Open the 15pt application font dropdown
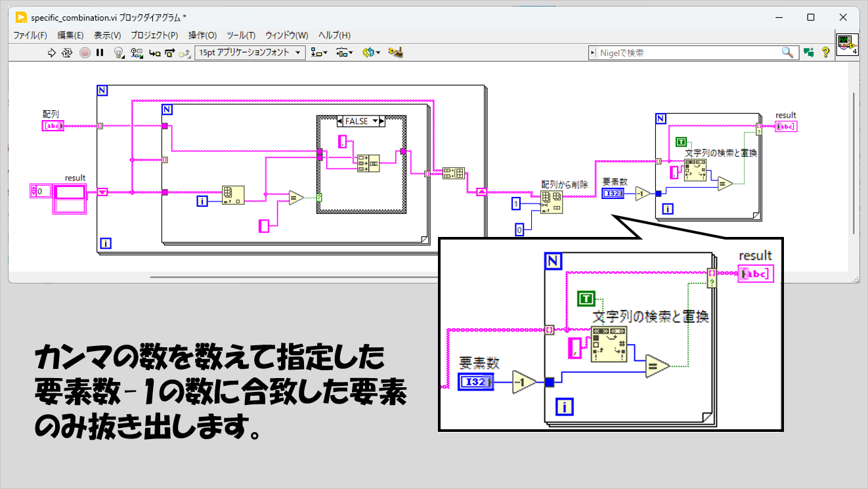The width and height of the screenshot is (868, 489). (250, 53)
